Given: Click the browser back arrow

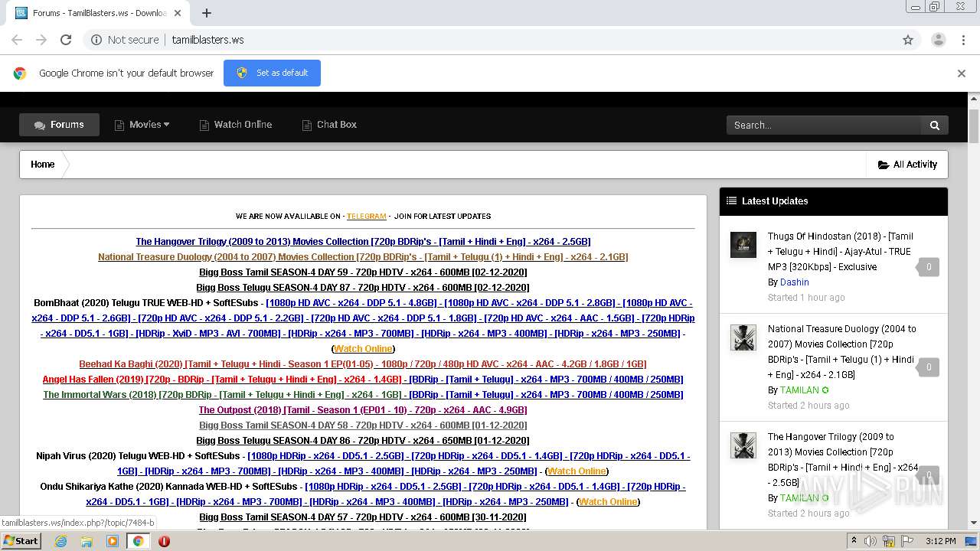Looking at the screenshot, I should [17, 40].
